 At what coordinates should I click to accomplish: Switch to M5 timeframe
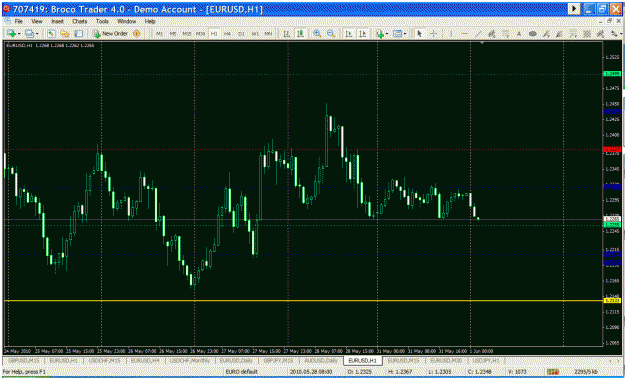173,34
